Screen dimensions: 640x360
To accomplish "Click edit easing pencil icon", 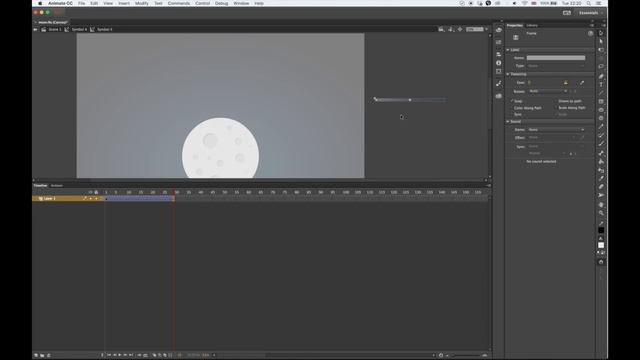I will point(582,83).
